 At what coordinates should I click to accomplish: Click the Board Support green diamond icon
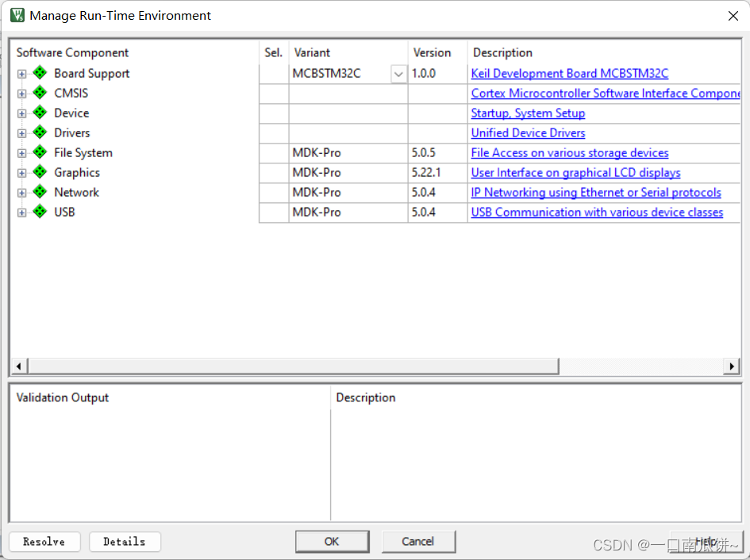(x=40, y=73)
